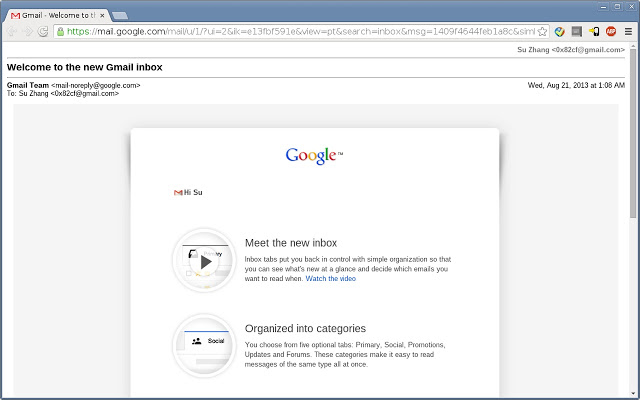Click the Google logo
640x400 pixels.
[314, 156]
